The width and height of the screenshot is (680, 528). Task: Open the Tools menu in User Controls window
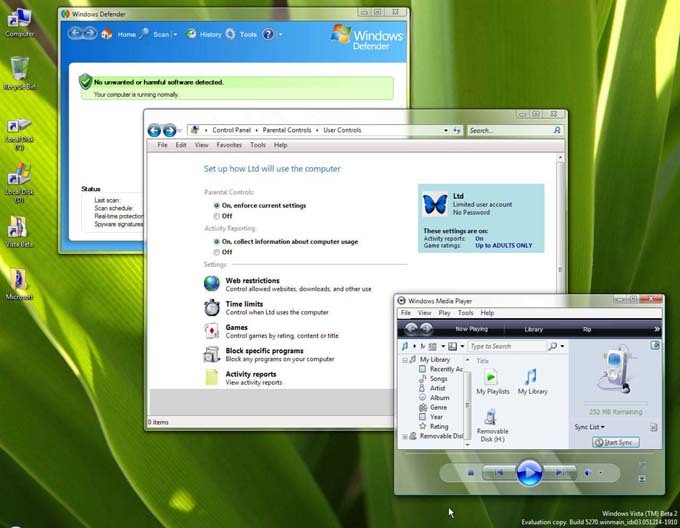(x=258, y=145)
